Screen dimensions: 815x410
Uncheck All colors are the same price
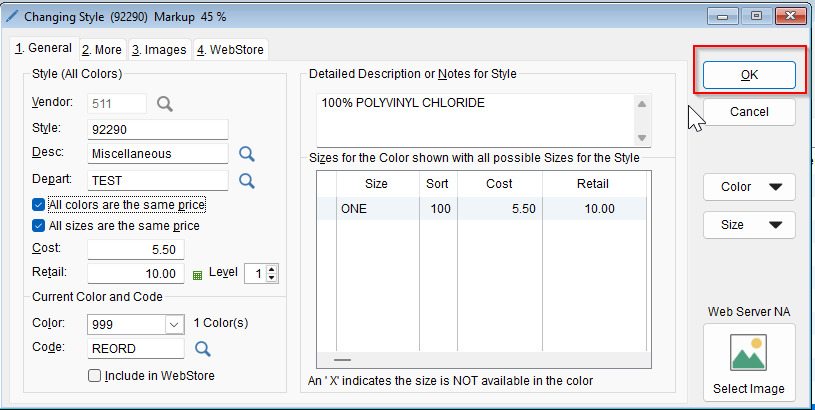coord(38,204)
